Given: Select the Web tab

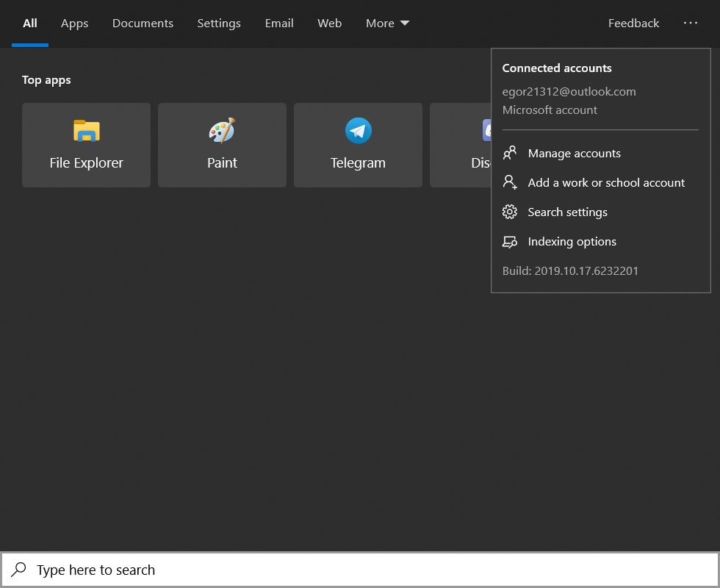Looking at the screenshot, I should coord(330,24).
